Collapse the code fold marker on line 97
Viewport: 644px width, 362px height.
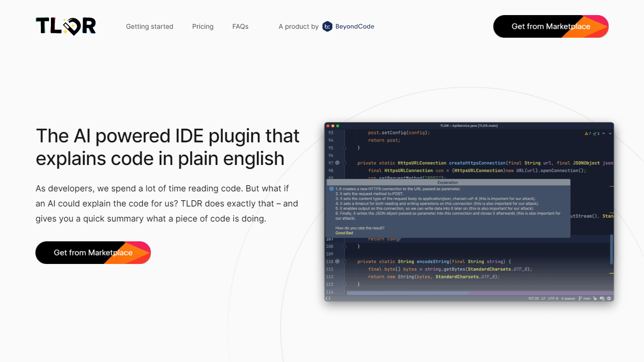[345, 163]
